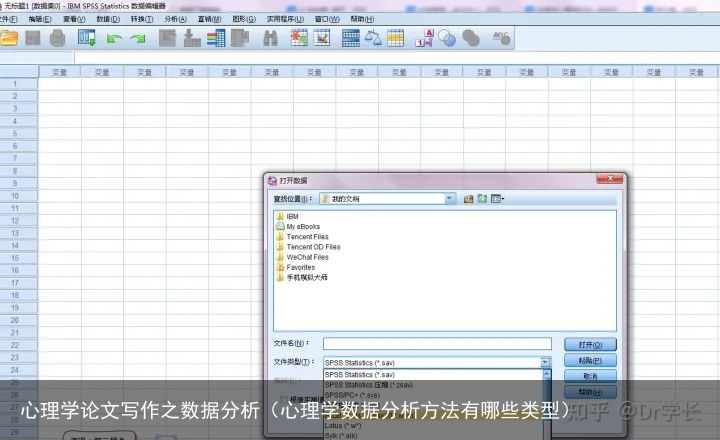
Task: Select the WeChat Files folder
Action: 302,257
